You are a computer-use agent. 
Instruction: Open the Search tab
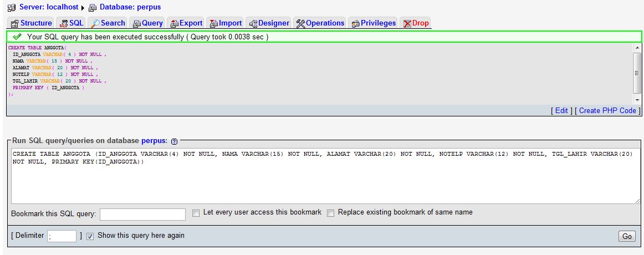pyautogui.click(x=108, y=23)
